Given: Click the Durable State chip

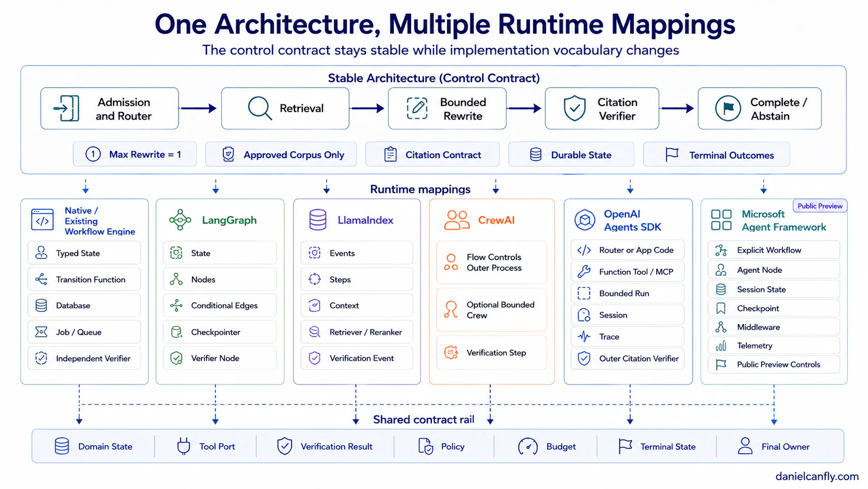Looking at the screenshot, I should tap(571, 154).
